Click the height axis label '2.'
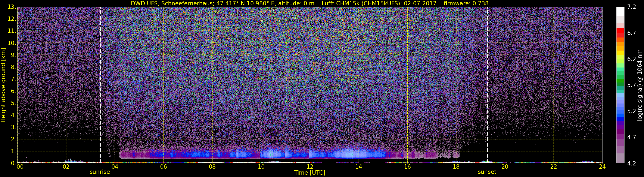The width and height of the screenshot is (644, 177). pos(13,139)
